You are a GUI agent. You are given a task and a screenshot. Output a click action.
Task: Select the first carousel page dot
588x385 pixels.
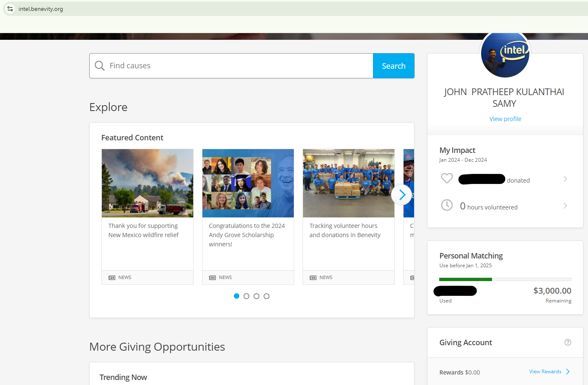[236, 296]
